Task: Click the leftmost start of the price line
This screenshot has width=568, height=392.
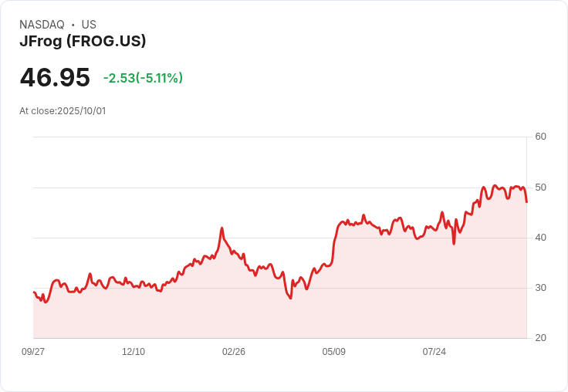Action: [33, 292]
